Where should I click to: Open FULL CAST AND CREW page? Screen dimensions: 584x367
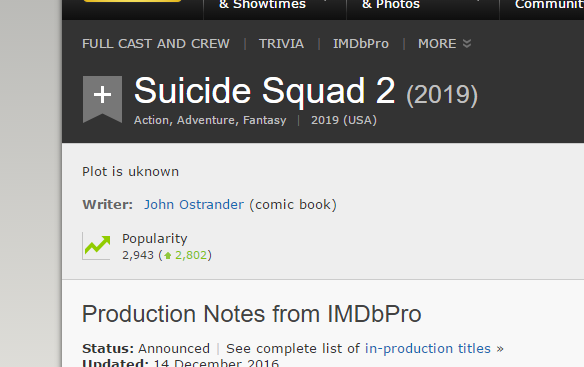[x=156, y=44]
